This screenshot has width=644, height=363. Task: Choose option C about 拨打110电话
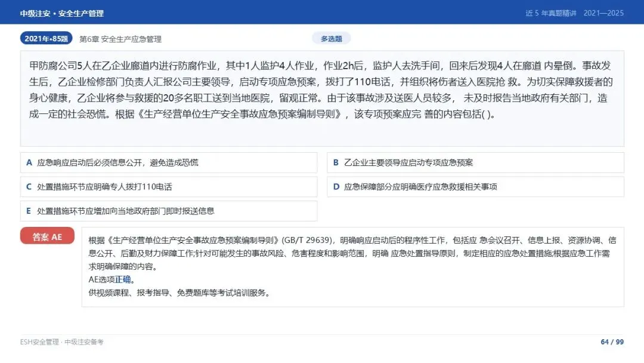pos(168,187)
